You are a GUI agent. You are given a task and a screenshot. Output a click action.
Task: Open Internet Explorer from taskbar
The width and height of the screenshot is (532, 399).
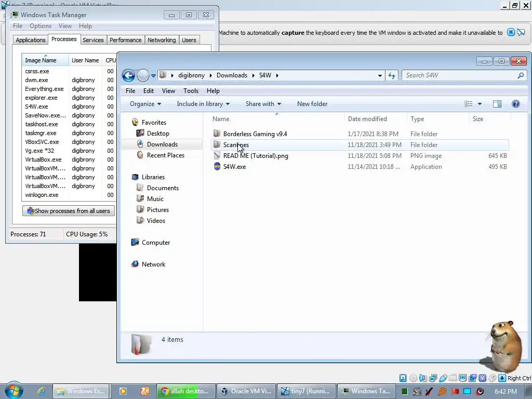41,391
